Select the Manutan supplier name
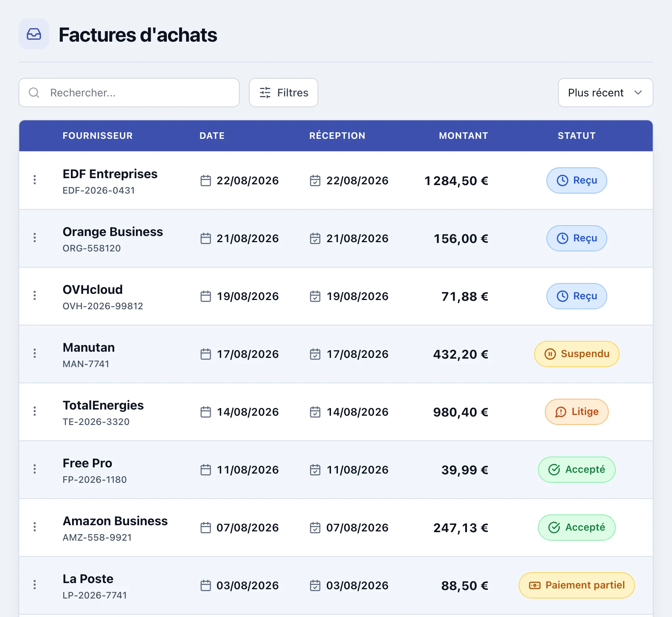Screen dimensions: 672x617 pyautogui.click(x=89, y=347)
